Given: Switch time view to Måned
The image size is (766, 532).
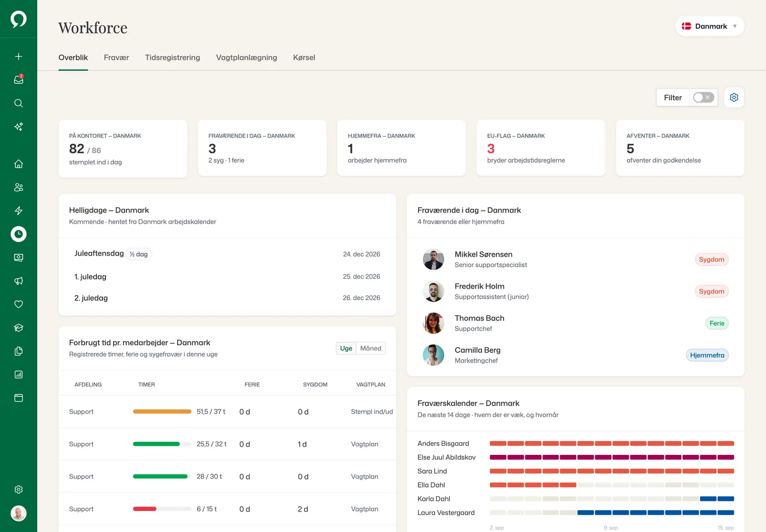Looking at the screenshot, I should [x=371, y=348].
